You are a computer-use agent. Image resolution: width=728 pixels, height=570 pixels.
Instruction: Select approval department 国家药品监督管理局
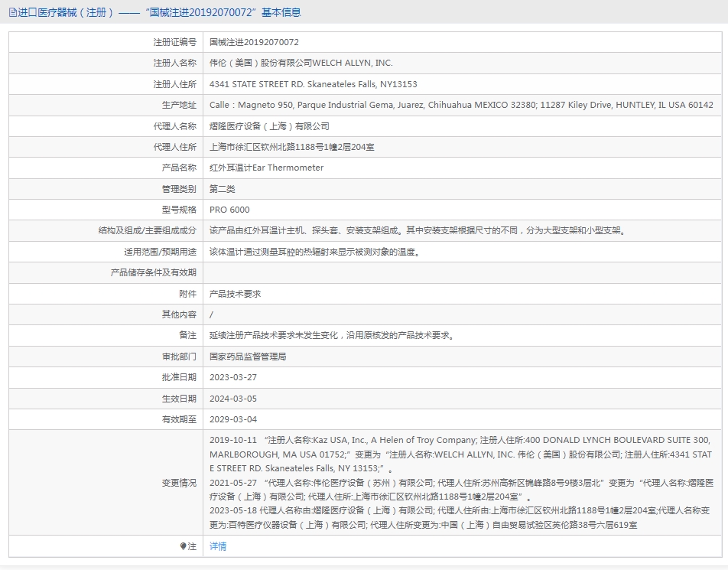tap(248, 357)
